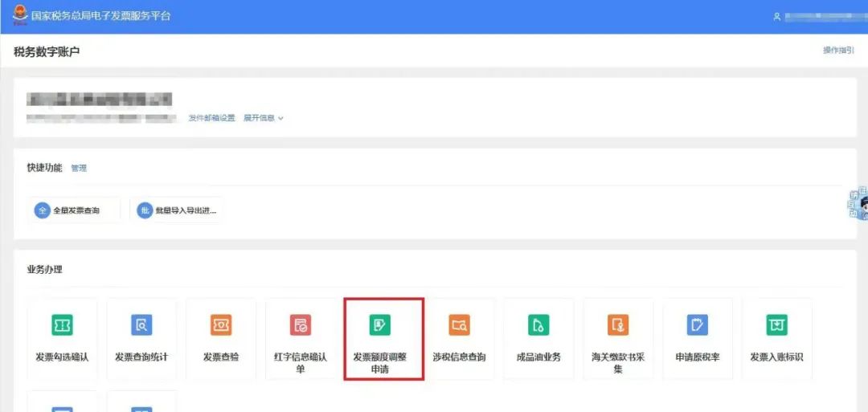Open 批量导入导出进... shortcut button
The image size is (868, 412).
[175, 210]
